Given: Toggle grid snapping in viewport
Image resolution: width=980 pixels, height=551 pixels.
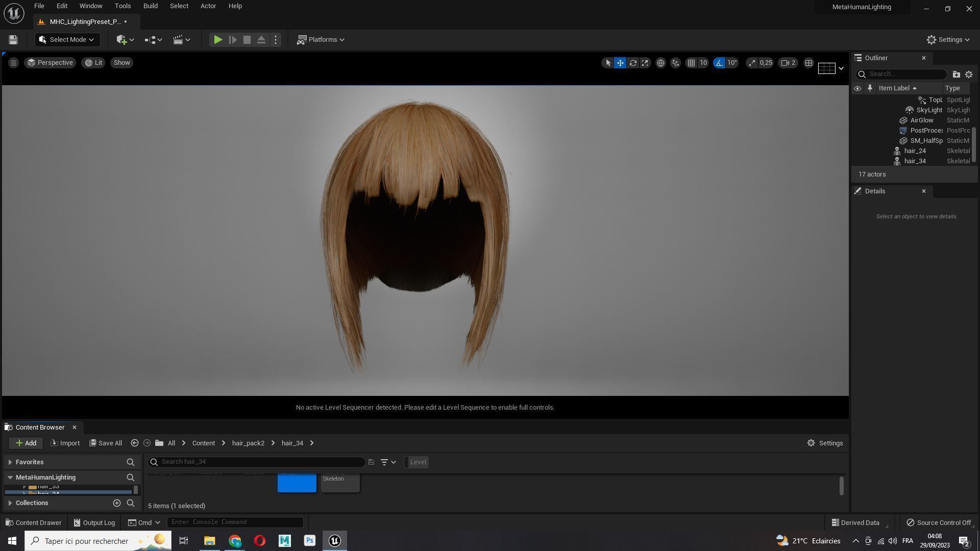Looking at the screenshot, I should tap(691, 63).
